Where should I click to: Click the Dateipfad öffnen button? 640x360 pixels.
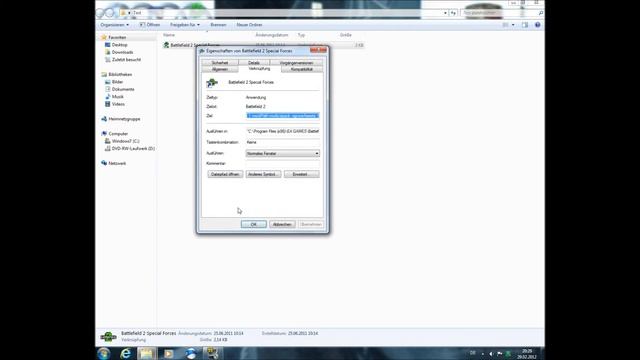point(225,174)
